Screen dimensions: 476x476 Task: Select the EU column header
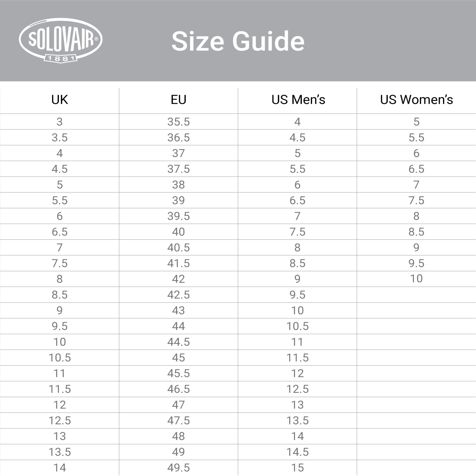click(x=179, y=100)
